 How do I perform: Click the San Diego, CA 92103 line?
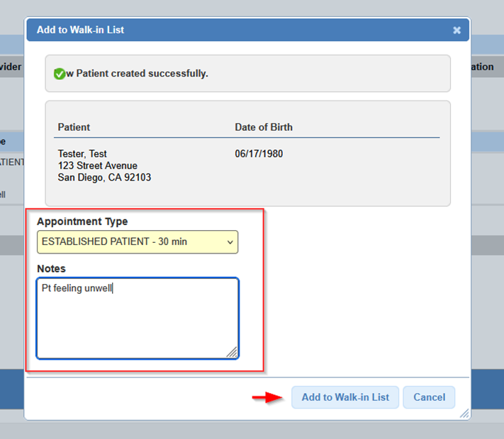(104, 178)
